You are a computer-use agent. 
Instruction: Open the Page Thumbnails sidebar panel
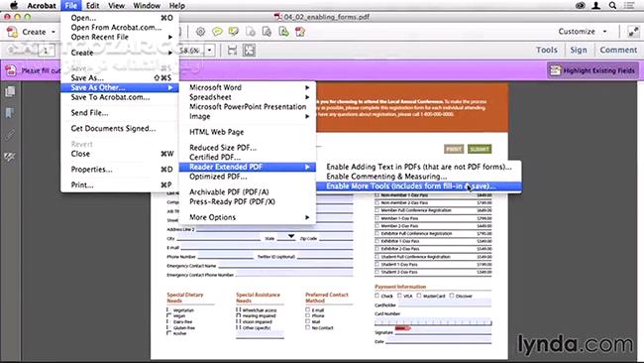coord(10,91)
